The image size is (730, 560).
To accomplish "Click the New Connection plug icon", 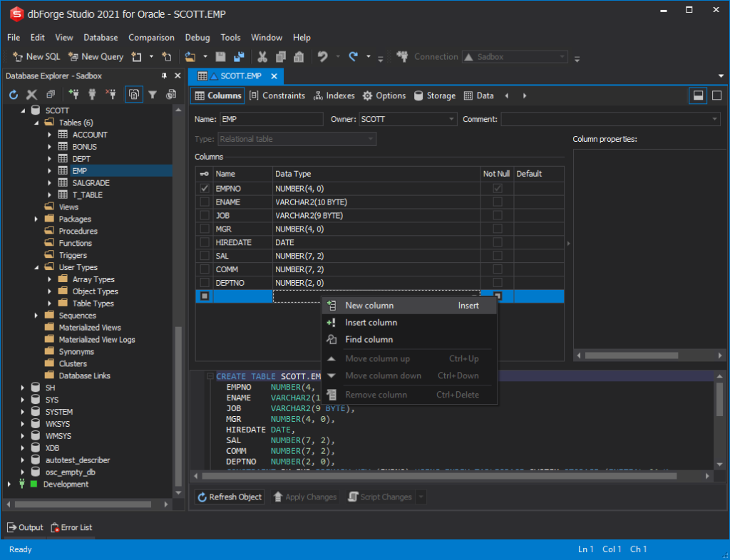I will click(73, 94).
